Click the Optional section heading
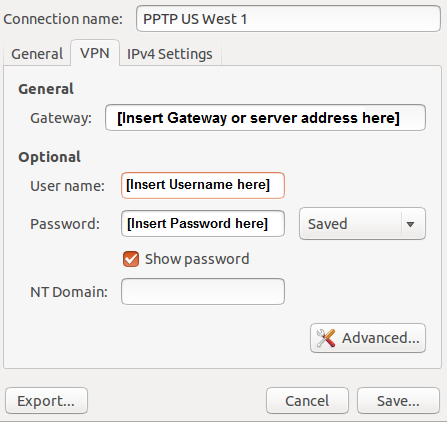 pyautogui.click(x=49, y=157)
